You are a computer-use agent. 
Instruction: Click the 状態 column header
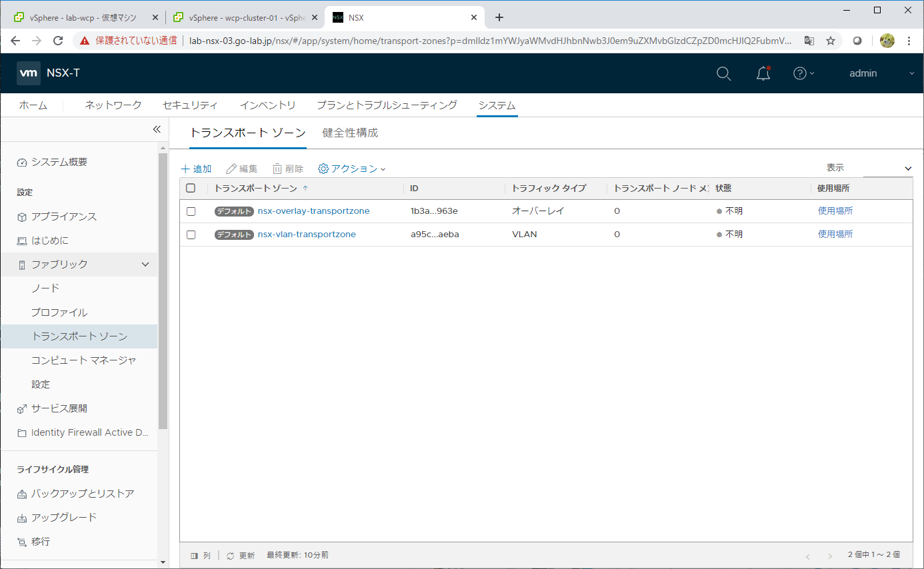click(723, 189)
